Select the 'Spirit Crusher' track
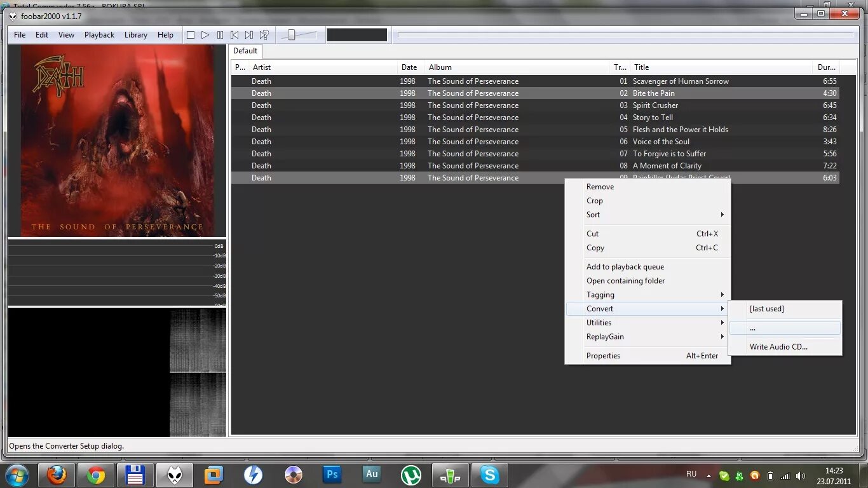Image resolution: width=868 pixels, height=488 pixels. coord(535,105)
